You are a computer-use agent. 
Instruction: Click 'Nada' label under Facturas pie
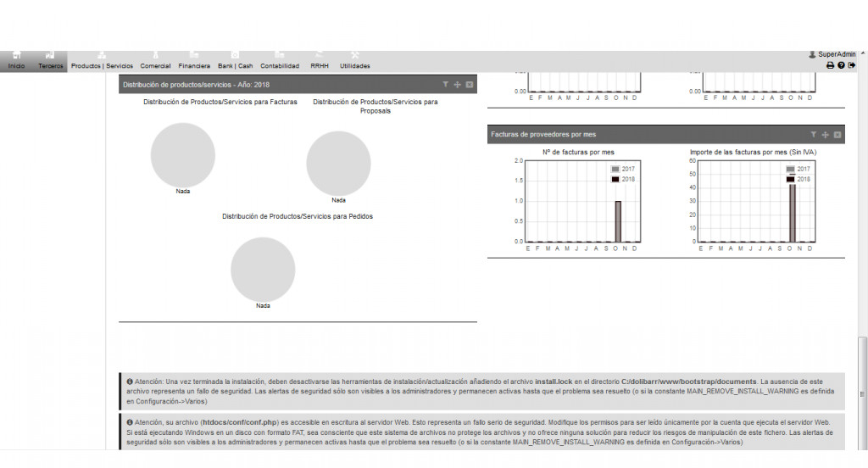click(183, 191)
